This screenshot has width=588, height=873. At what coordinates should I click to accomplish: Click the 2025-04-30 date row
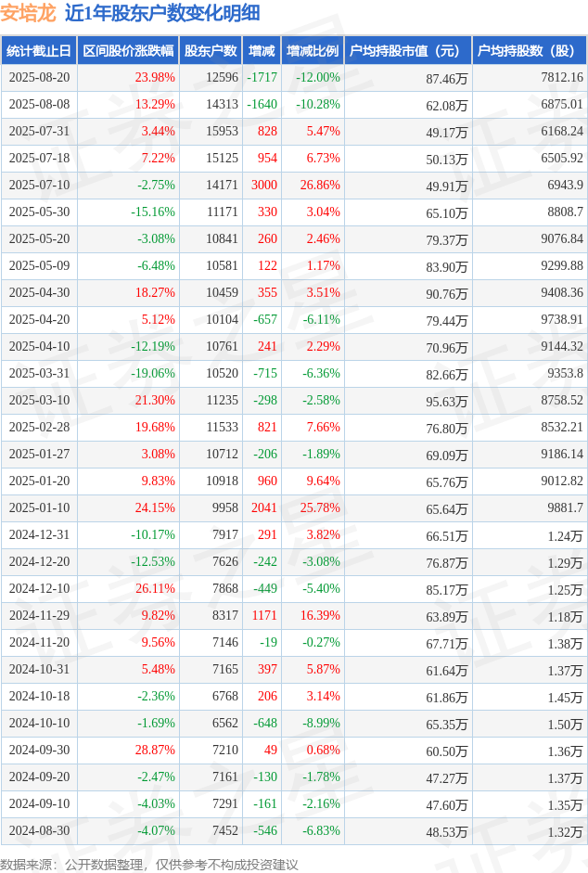(x=294, y=292)
